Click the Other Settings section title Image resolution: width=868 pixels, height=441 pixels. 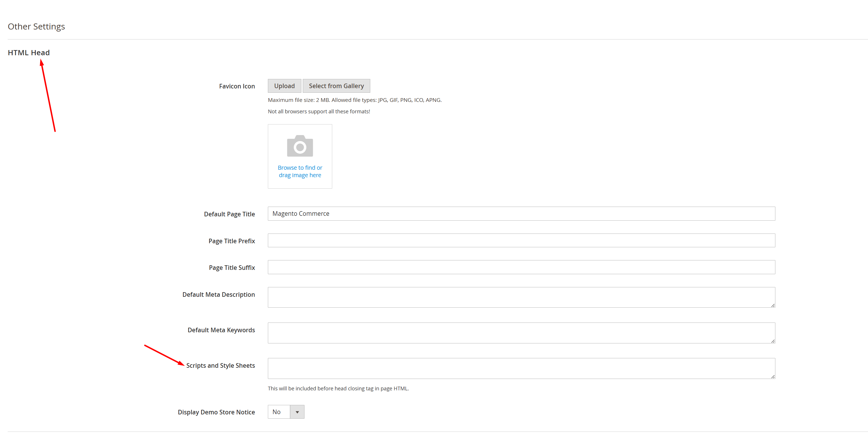[x=36, y=26]
